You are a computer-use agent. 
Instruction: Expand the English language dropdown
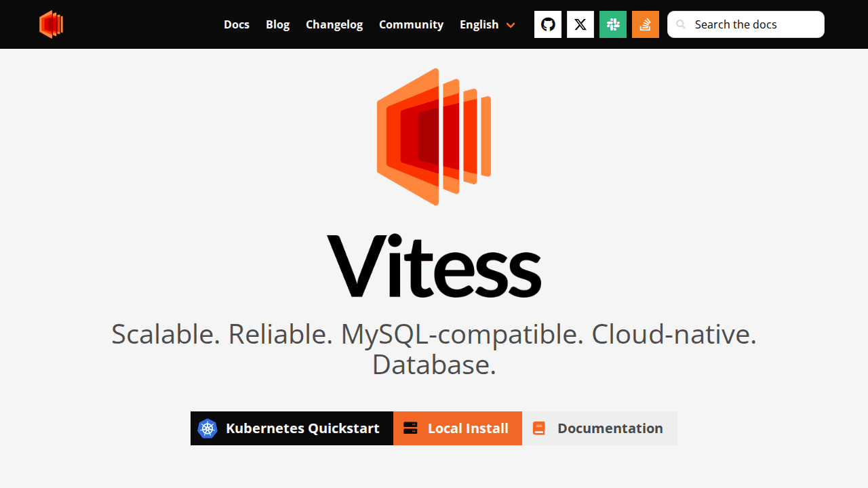(x=479, y=24)
